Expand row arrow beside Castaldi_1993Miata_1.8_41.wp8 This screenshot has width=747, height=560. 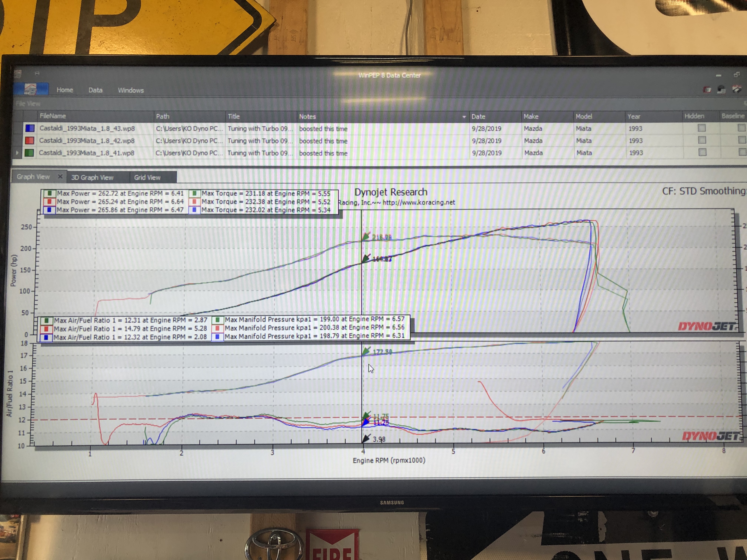[x=17, y=153]
